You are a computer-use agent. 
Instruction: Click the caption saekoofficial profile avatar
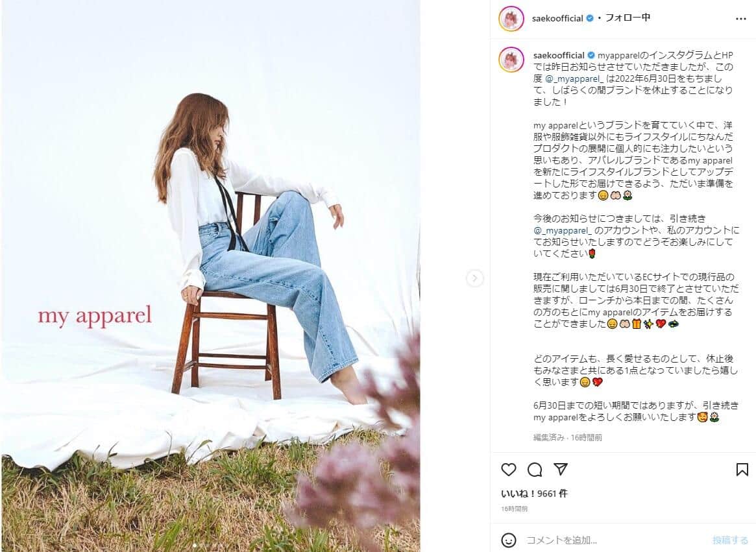(x=511, y=60)
